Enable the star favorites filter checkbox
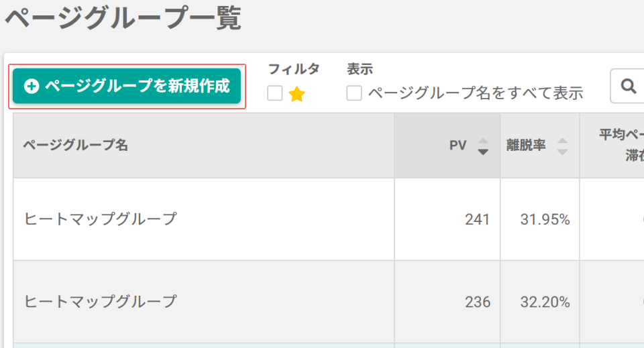 point(275,93)
